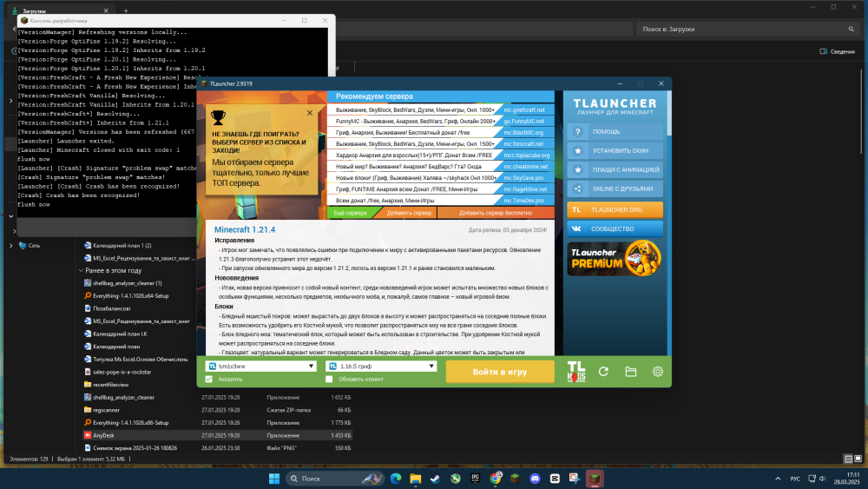Screen dimensions: 868x489
Task: Open TLauncher.org link button
Action: (x=615, y=210)
